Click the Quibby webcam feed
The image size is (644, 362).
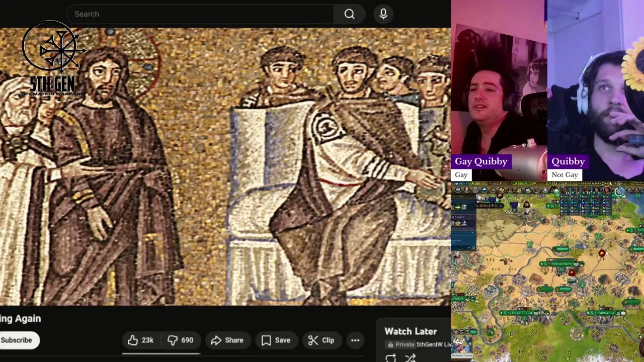(x=596, y=90)
